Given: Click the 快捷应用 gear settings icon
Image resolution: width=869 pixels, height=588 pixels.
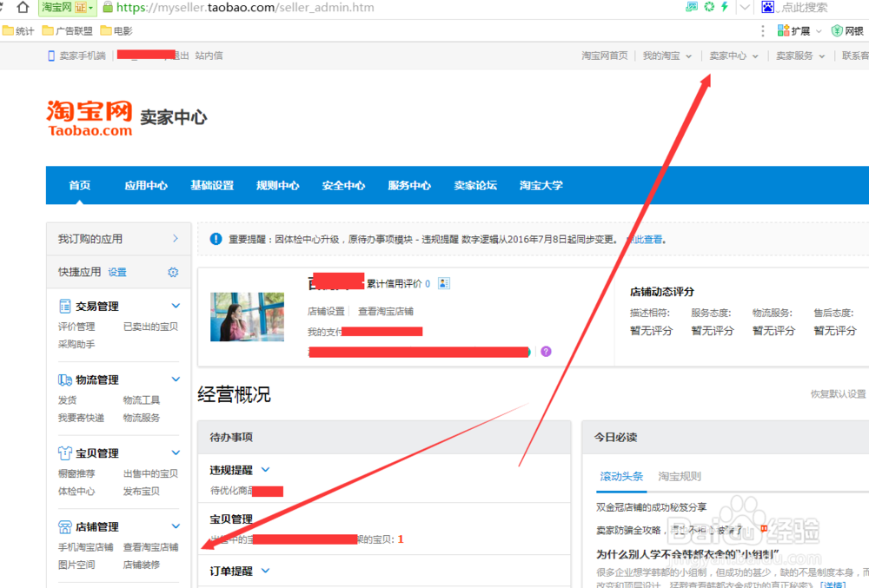Looking at the screenshot, I should tap(173, 273).
